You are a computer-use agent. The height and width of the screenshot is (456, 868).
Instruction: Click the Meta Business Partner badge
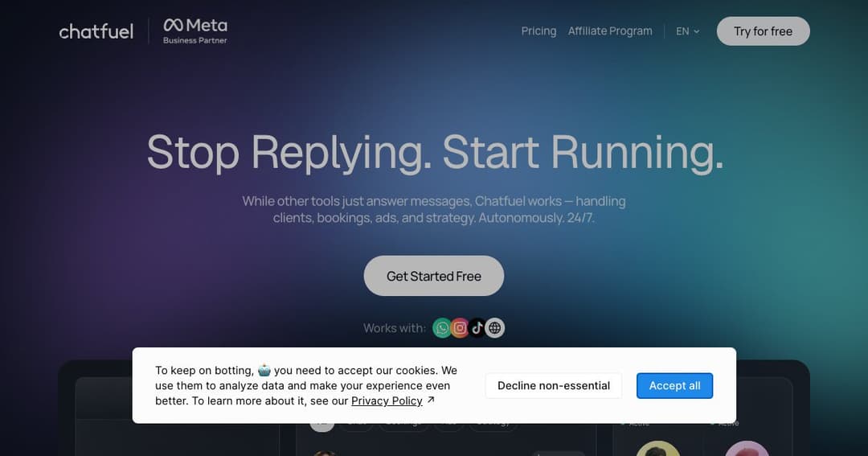pos(194,31)
